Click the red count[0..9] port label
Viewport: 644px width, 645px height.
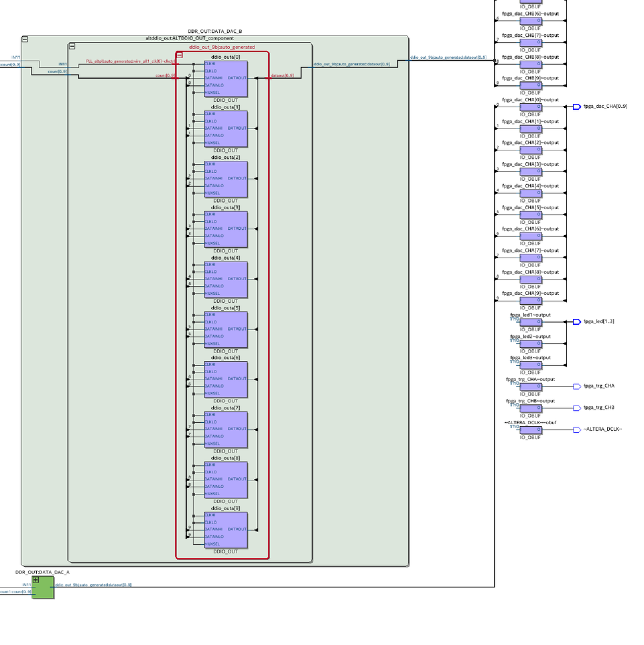pyautogui.click(x=165, y=76)
